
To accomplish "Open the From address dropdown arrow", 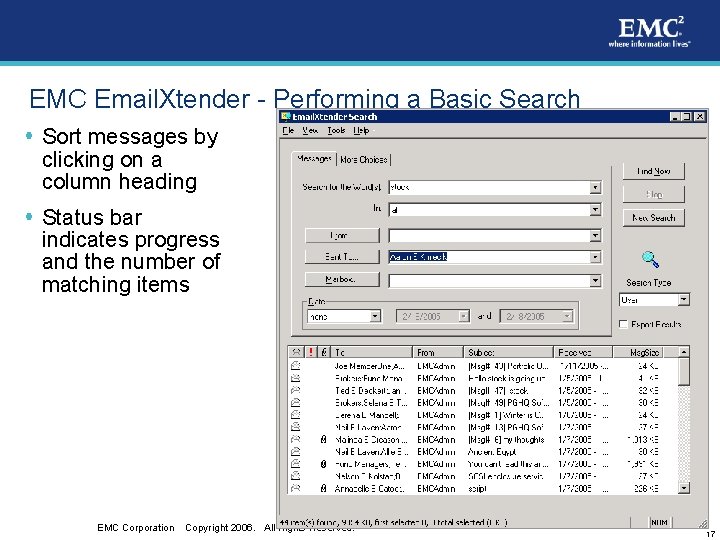I will [595, 236].
